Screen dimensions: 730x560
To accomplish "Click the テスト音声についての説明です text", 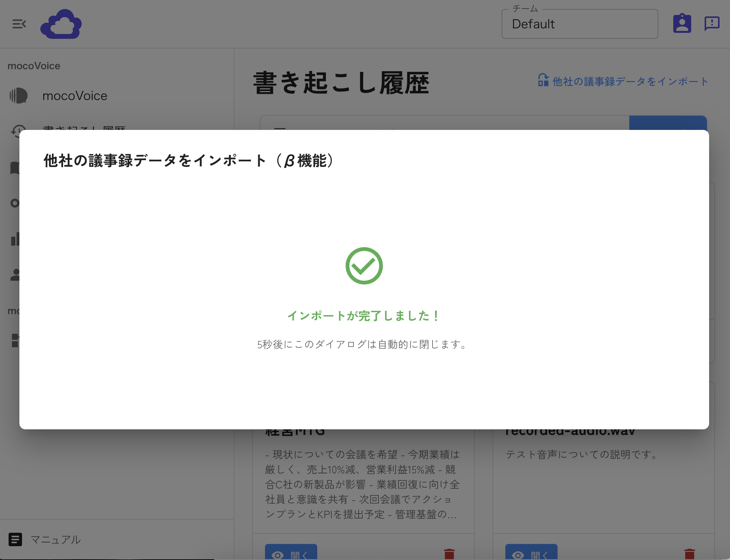I will [582, 455].
